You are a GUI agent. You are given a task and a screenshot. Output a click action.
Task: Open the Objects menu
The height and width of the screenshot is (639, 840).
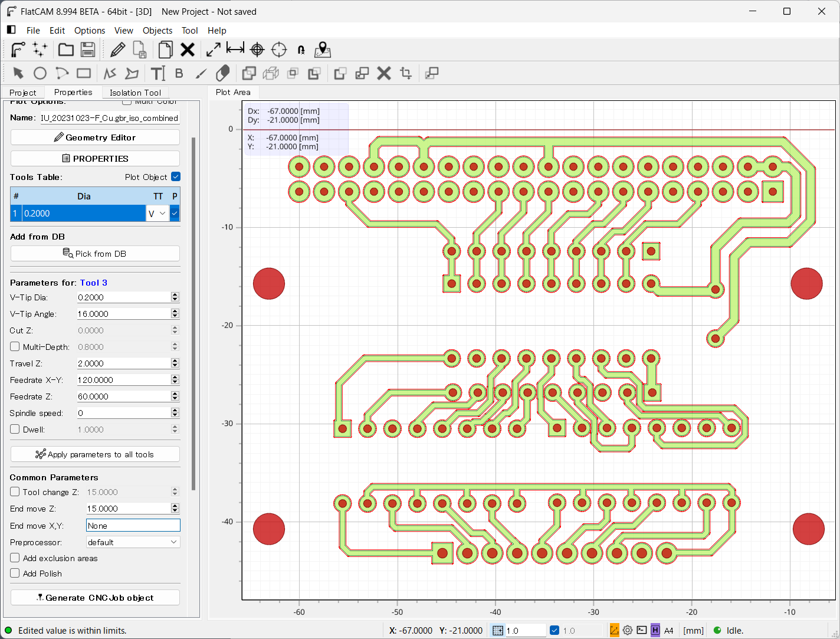pyautogui.click(x=157, y=31)
